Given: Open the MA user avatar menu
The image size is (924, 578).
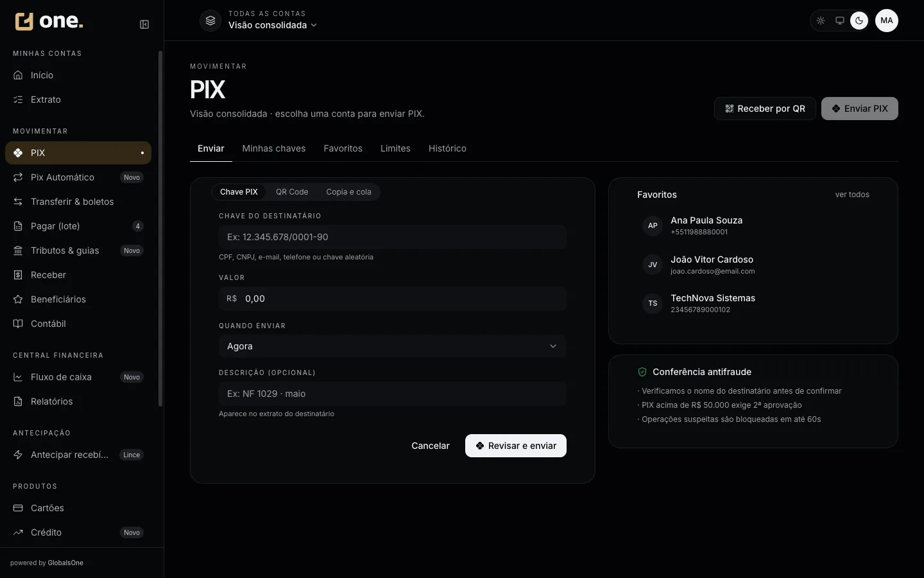Looking at the screenshot, I should coord(887,21).
